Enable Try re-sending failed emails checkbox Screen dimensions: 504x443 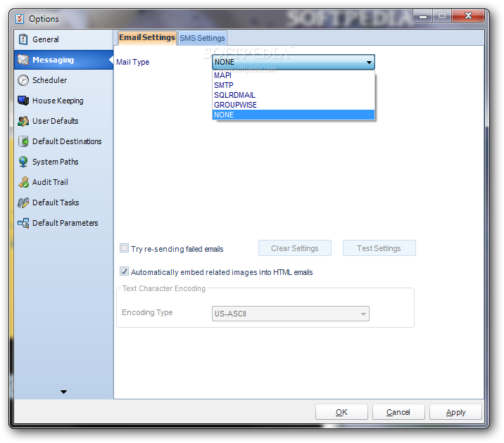tap(124, 248)
